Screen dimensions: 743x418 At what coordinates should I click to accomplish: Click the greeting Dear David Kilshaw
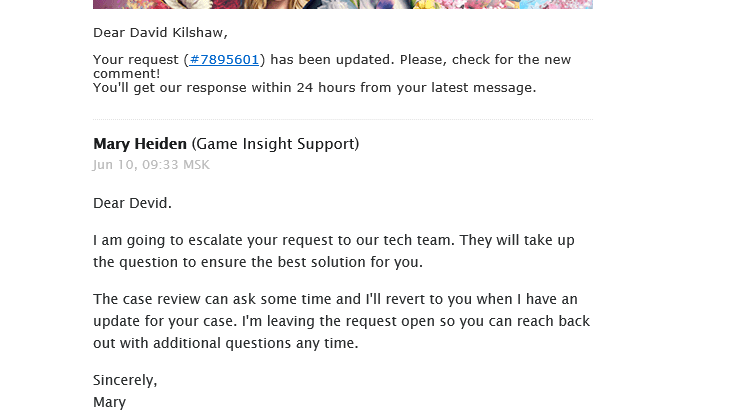tap(160, 33)
